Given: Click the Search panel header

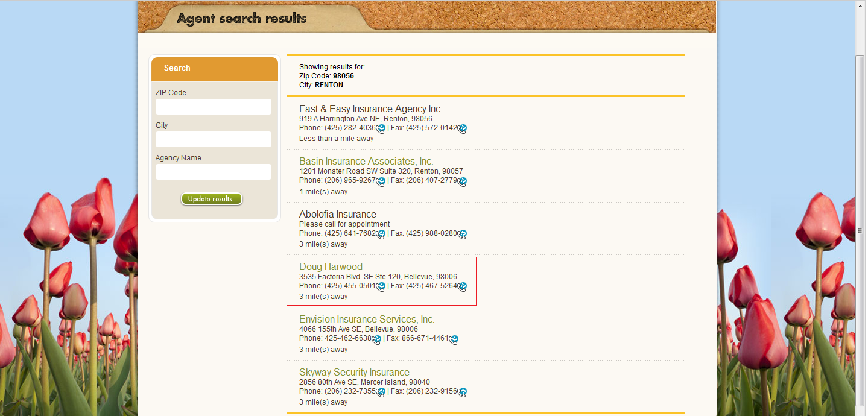Looking at the screenshot, I should coord(215,69).
